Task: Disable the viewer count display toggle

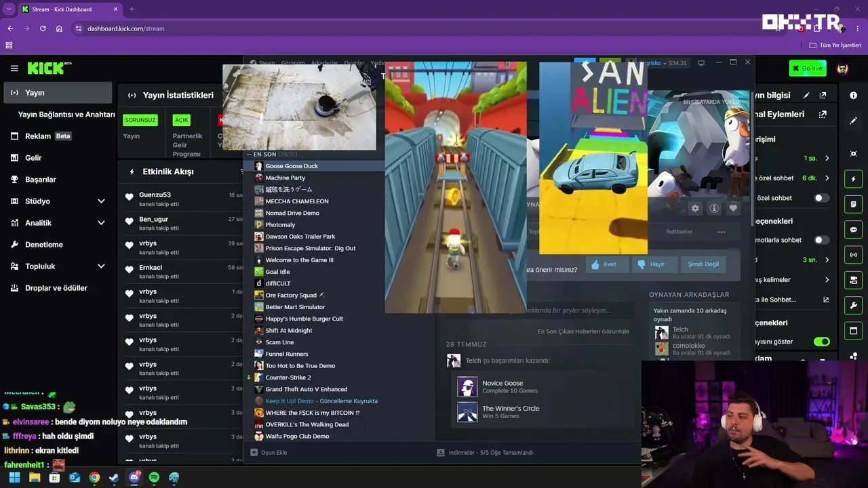Action: (821, 342)
